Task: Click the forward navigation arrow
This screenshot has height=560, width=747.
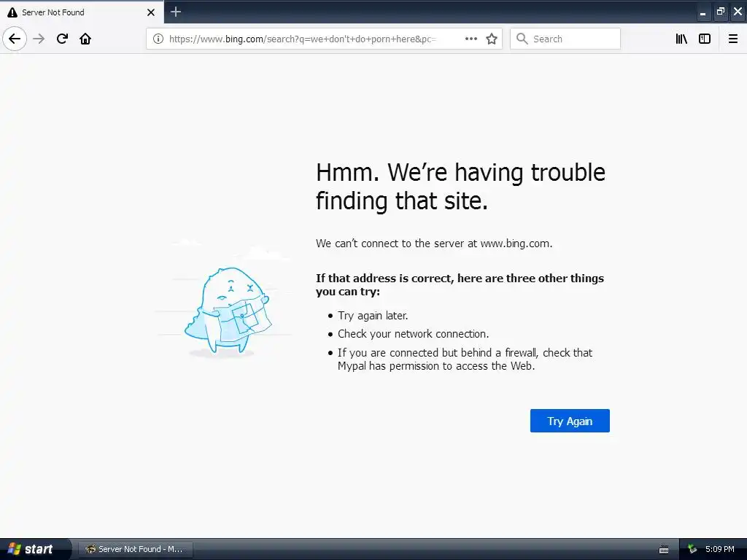Action: [x=39, y=39]
